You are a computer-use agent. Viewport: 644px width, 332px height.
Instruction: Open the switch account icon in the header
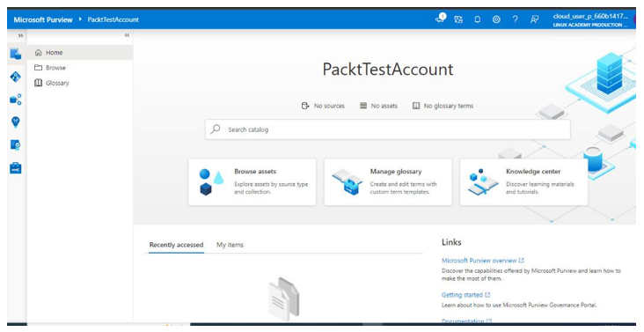(458, 19)
